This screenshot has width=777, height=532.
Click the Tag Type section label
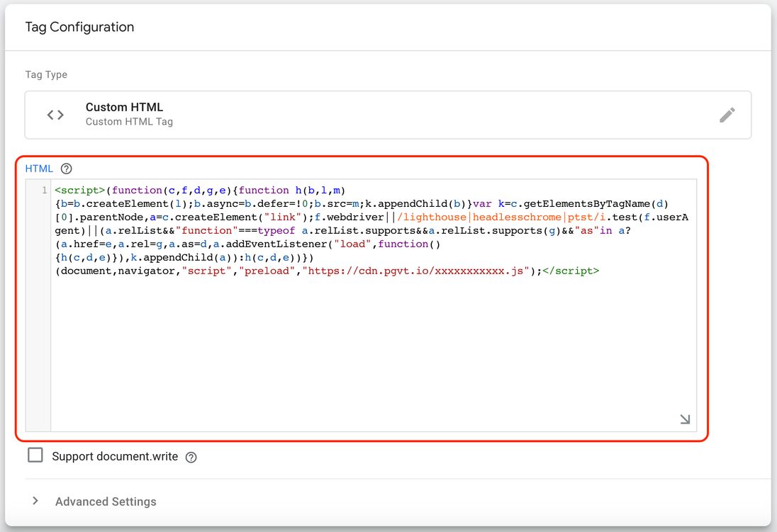point(47,74)
